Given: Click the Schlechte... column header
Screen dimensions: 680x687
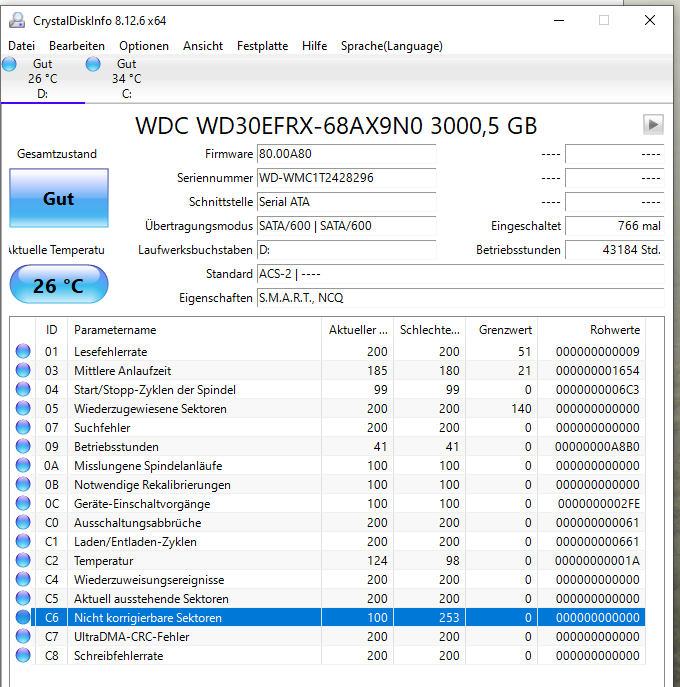Looking at the screenshot, I should pos(429,329).
